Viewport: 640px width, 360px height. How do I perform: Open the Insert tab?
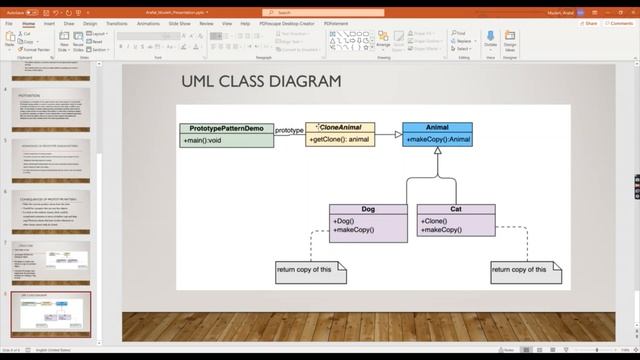coord(49,24)
